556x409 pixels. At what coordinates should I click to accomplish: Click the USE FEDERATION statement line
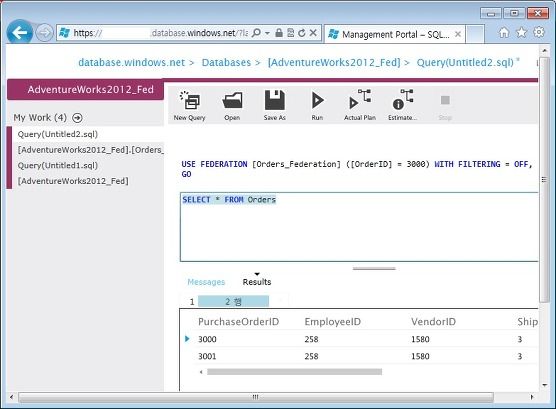click(357, 164)
